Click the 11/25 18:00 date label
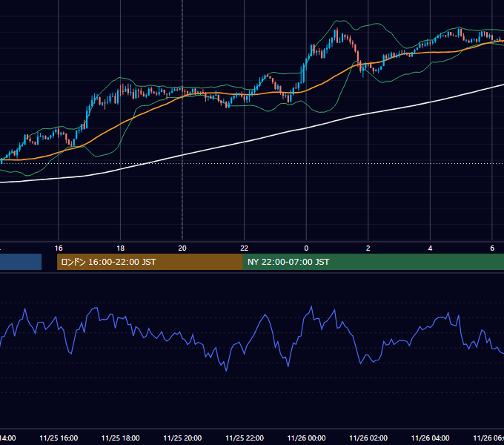This screenshot has height=445, width=504. coord(121,438)
